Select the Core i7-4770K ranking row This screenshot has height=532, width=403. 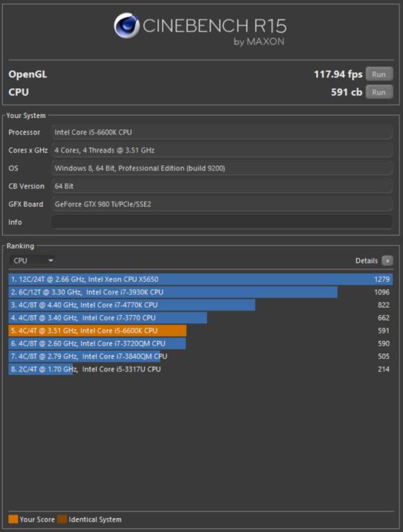pos(201,305)
